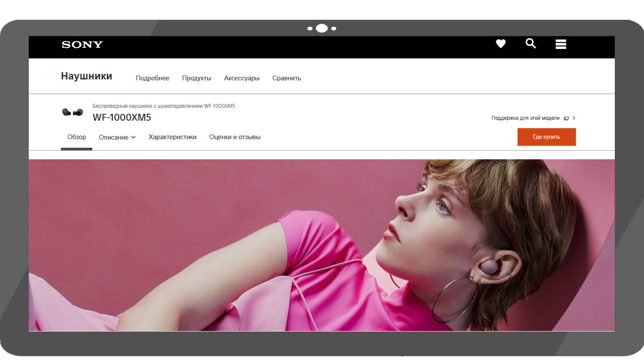This screenshot has height=362, width=644.
Task: Select the Обзор tab
Action: pos(76,137)
